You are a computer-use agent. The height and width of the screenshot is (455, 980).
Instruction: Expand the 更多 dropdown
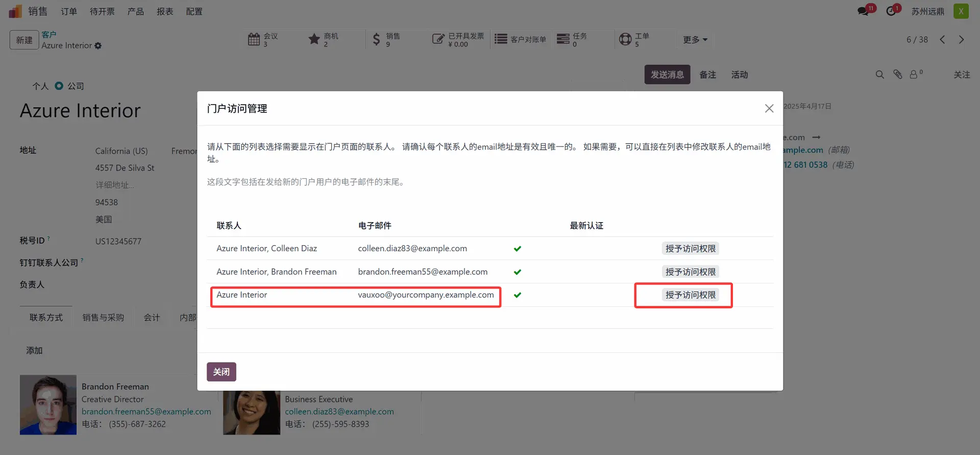(695, 40)
